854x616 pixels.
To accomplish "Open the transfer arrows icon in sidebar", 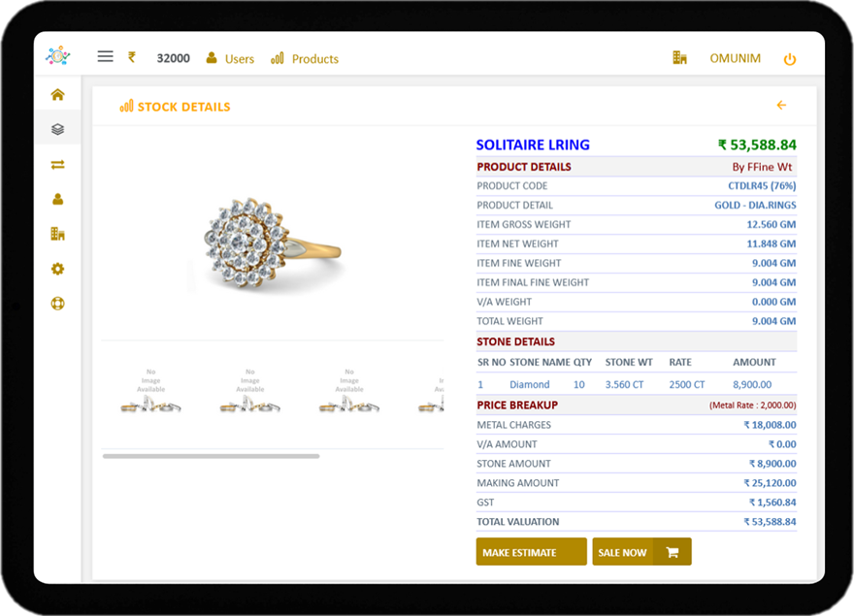I will point(57,164).
